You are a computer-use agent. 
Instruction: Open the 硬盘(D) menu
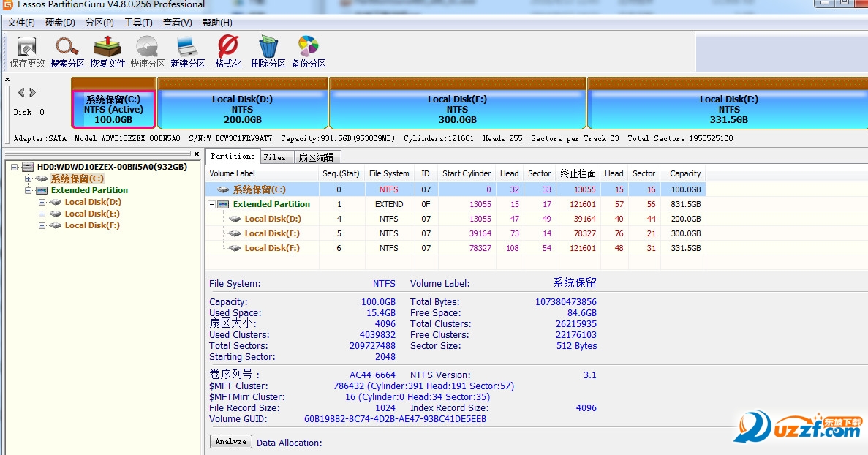pyautogui.click(x=60, y=23)
